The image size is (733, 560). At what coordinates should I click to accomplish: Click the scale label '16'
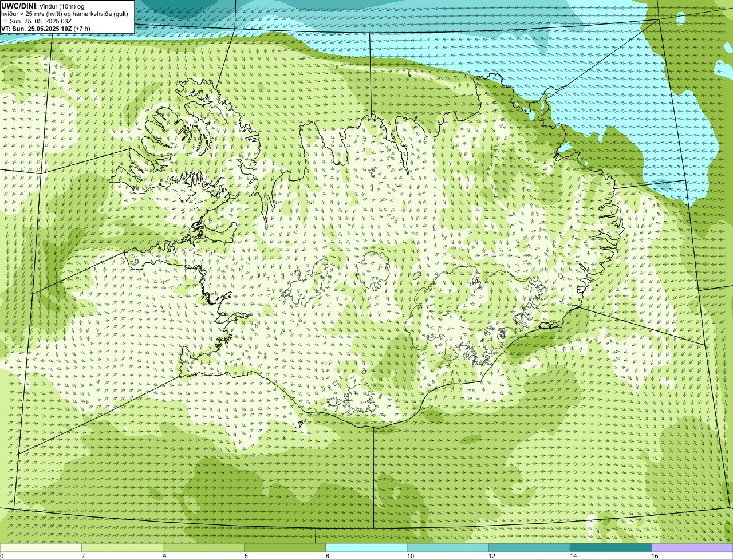(655, 556)
